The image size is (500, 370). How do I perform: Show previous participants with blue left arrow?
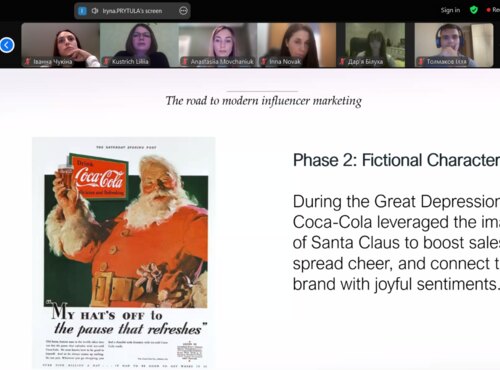(7, 45)
